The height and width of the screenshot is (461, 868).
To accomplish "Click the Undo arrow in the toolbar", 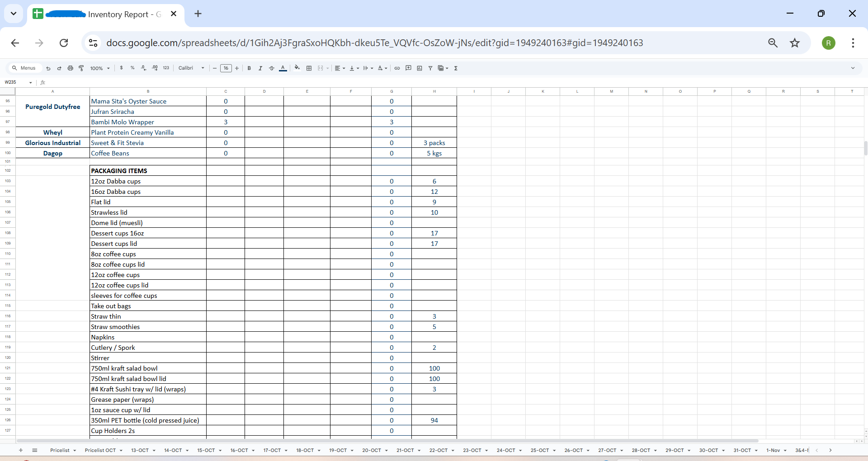I will (48, 68).
